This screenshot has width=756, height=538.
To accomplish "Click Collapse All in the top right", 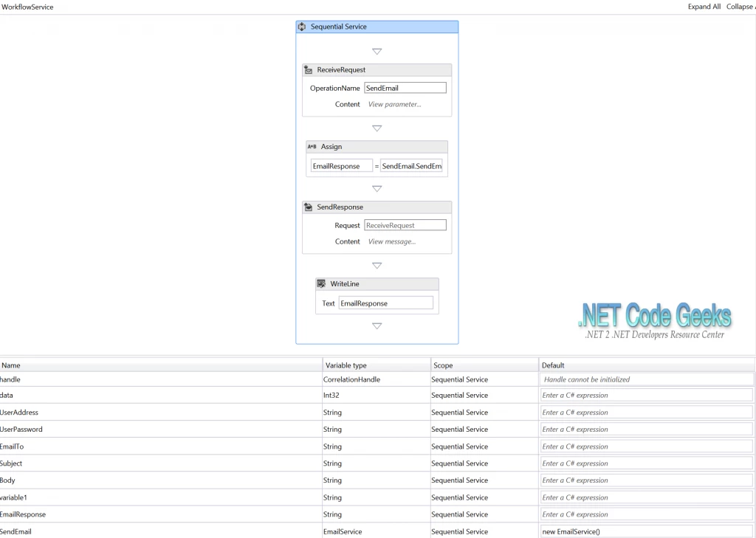I will 740,7.
